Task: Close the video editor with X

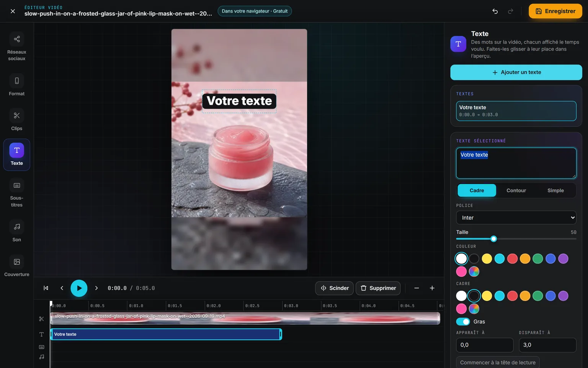Action: click(x=13, y=11)
